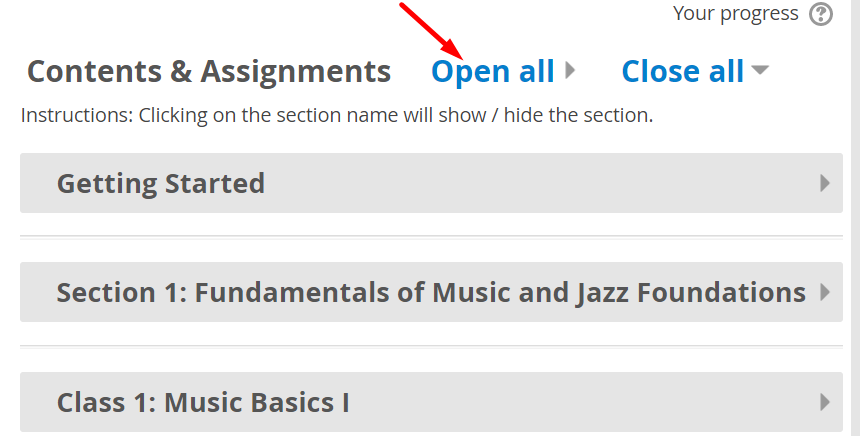Viewport: 860px width, 436px height.
Task: Expand Class 1: Music Basics I arrow
Action: pyautogui.click(x=825, y=402)
